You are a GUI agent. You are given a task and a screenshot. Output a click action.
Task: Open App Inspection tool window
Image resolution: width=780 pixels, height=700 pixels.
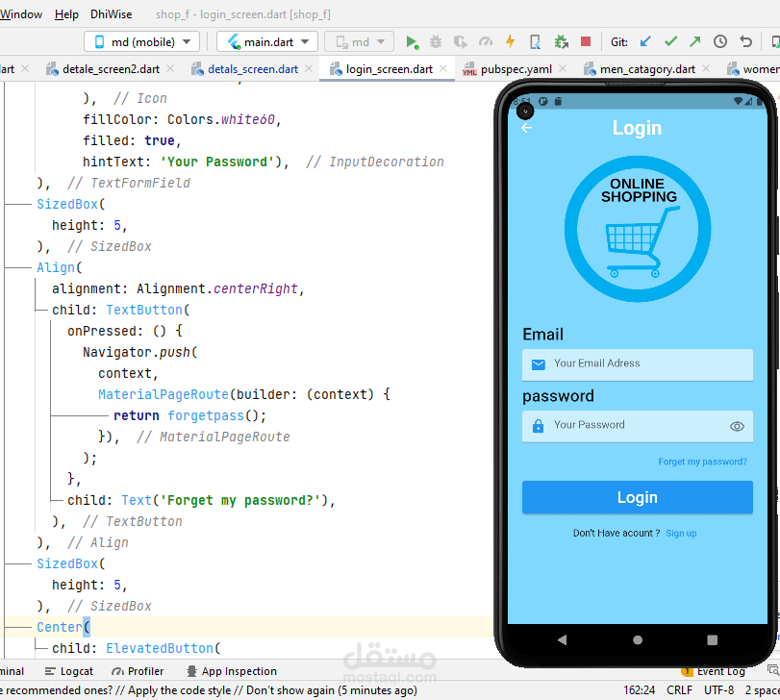pyautogui.click(x=232, y=671)
